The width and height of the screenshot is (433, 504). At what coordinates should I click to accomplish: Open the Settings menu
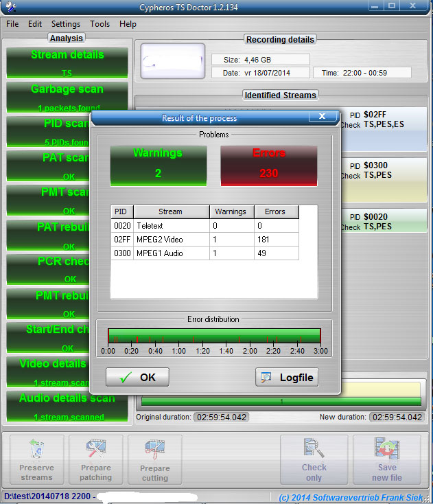tap(66, 24)
